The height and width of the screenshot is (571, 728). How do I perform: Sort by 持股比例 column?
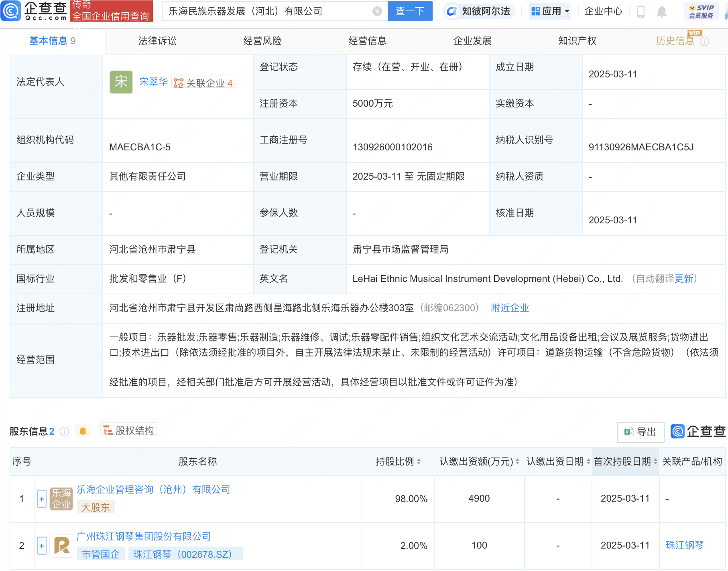[x=419, y=462]
